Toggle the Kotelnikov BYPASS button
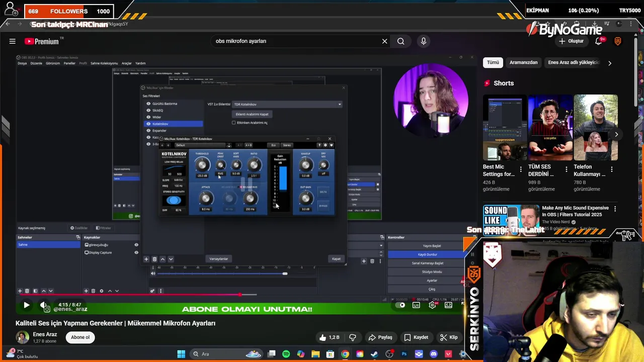Screen dimensions: 644x362 coord(323,206)
